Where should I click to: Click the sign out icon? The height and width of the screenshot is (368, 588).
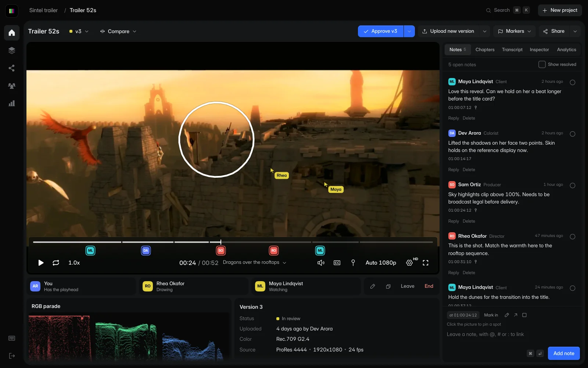click(x=12, y=356)
